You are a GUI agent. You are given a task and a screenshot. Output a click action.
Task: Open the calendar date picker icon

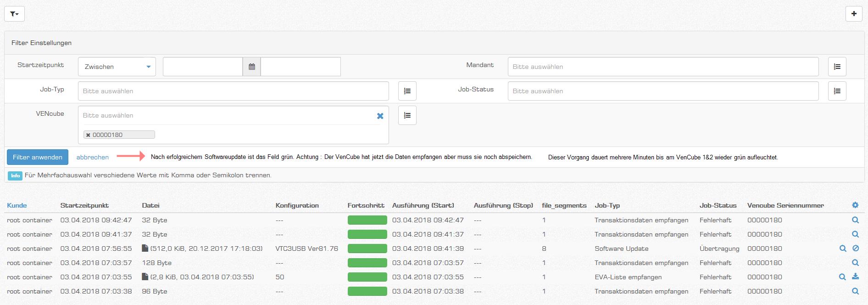(251, 67)
